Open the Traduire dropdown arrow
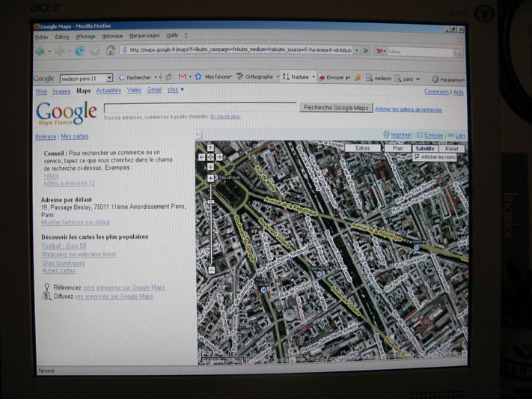The width and height of the screenshot is (532, 399). coord(314,77)
